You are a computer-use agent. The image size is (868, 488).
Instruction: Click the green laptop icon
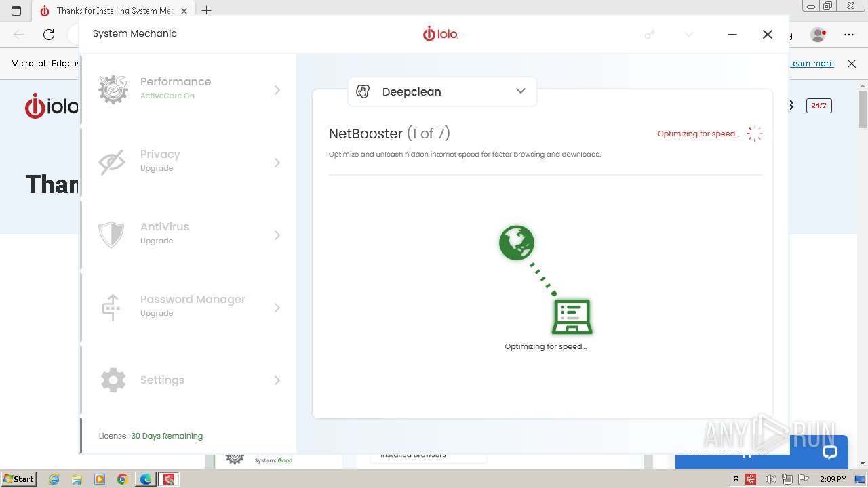[572, 317]
